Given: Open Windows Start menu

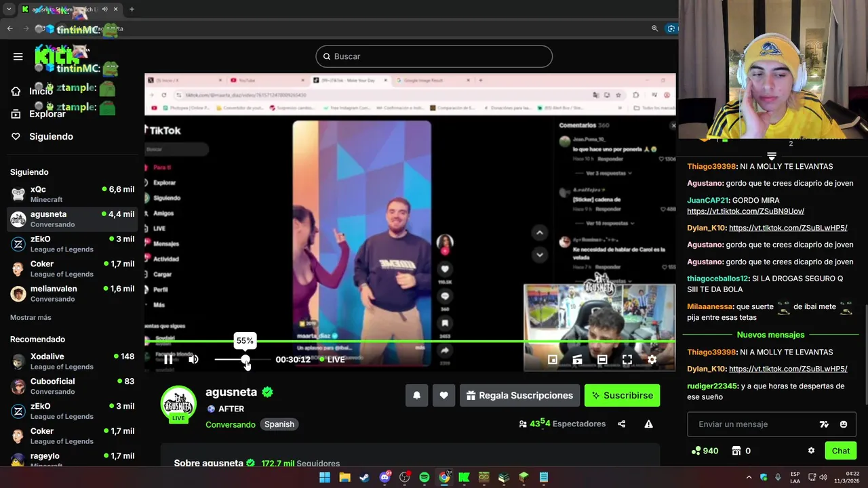Looking at the screenshot, I should (325, 477).
